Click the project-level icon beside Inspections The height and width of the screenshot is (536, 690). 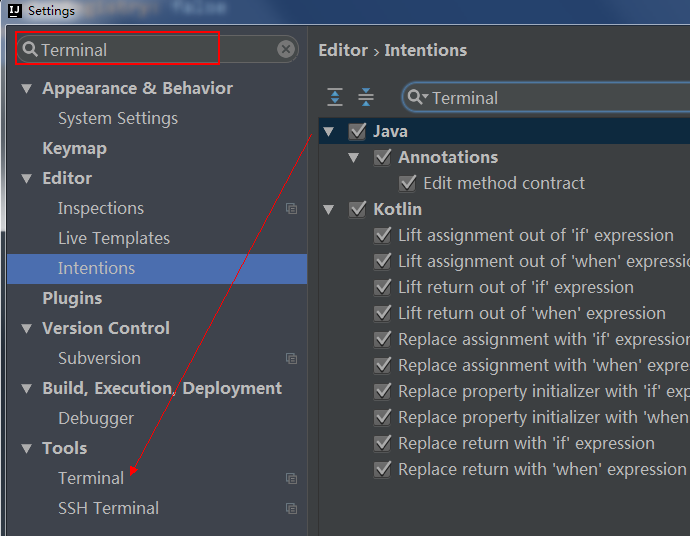point(291,209)
